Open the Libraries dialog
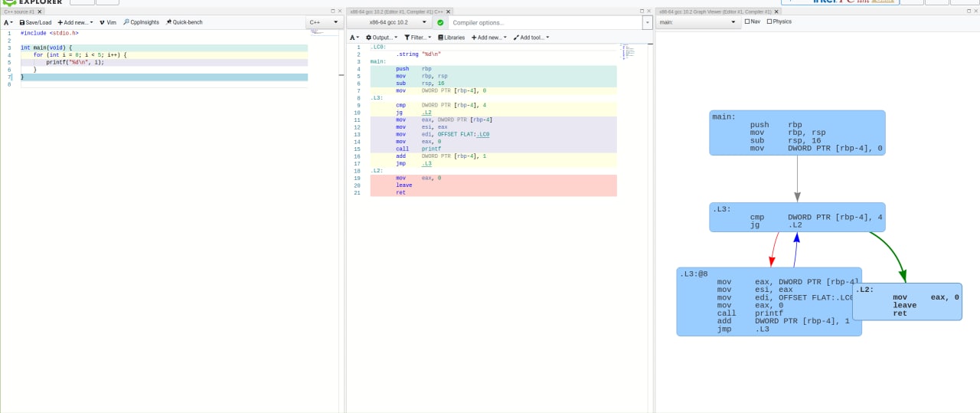 (451, 37)
